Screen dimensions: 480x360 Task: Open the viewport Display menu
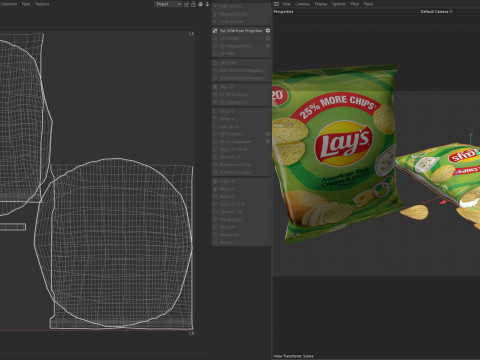coord(321,4)
